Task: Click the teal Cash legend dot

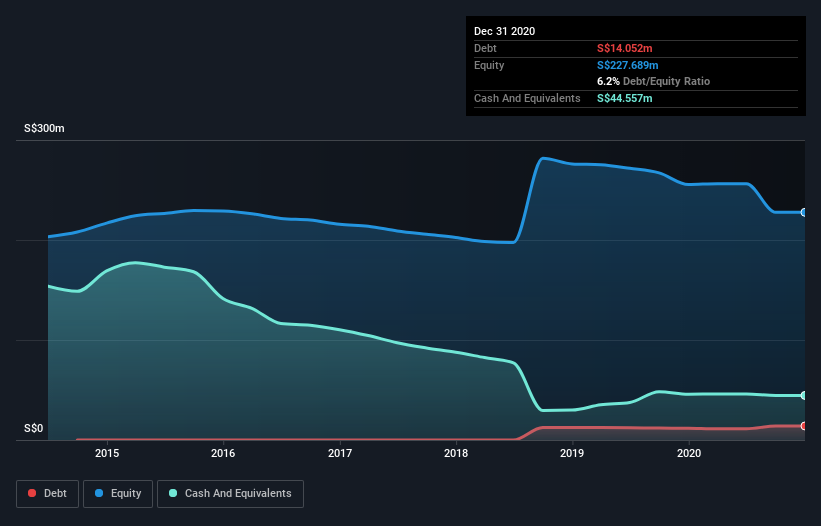Action: pos(173,493)
